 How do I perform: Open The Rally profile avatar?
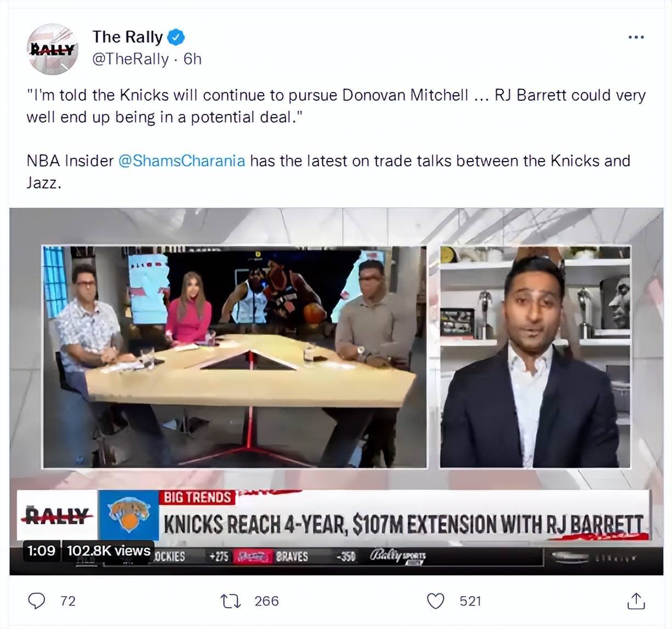coord(53,49)
